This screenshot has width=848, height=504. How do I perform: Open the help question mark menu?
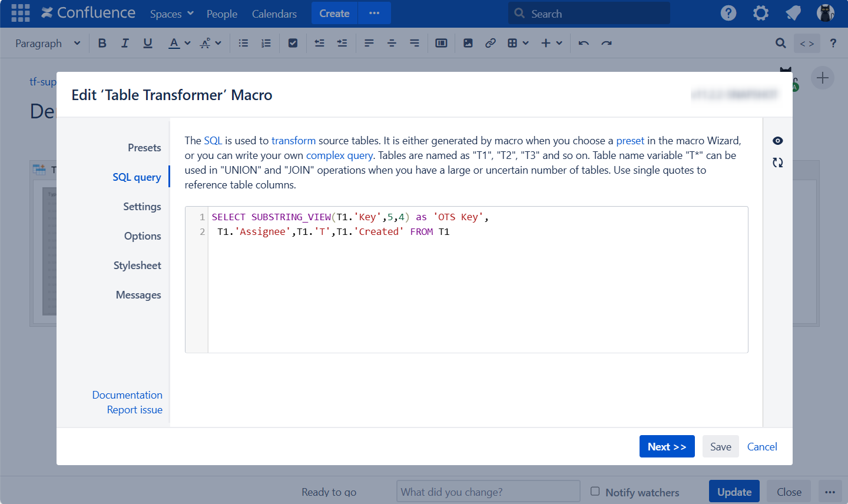tap(728, 13)
